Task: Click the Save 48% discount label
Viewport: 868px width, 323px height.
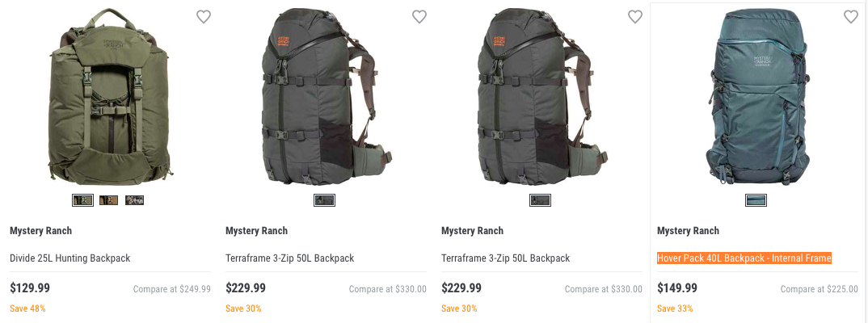Action: pyautogui.click(x=27, y=308)
